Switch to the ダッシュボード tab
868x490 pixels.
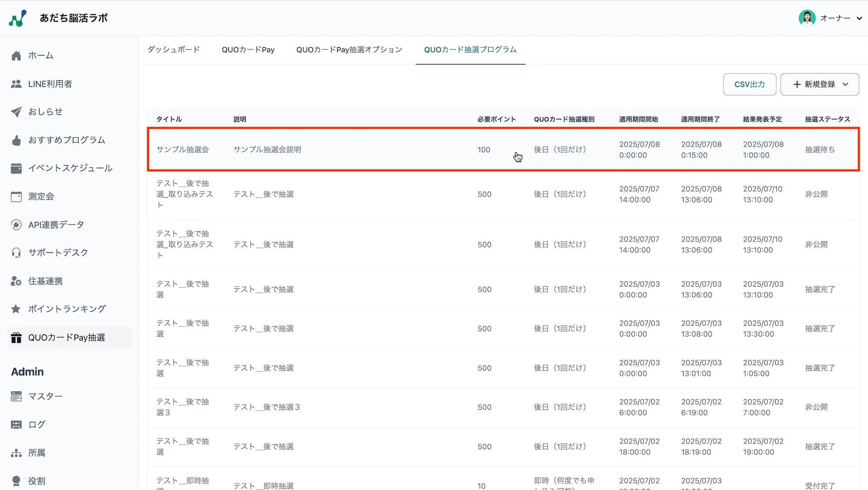[x=173, y=49]
